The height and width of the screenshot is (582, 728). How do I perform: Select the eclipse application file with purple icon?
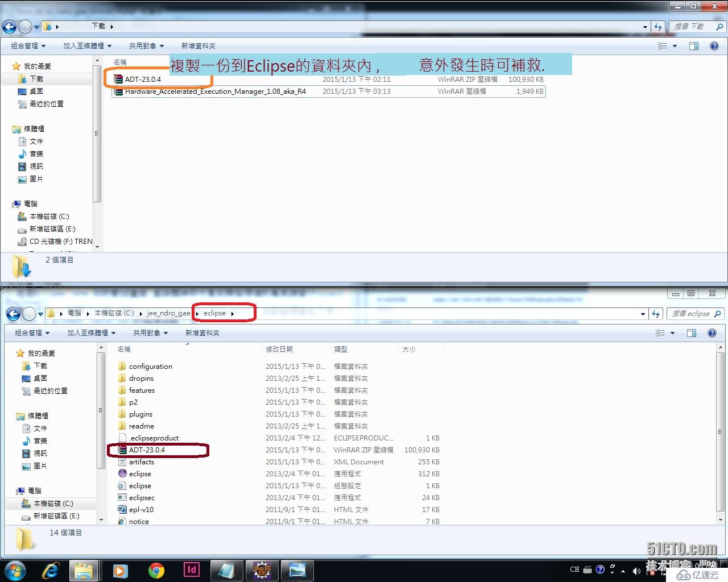140,474
